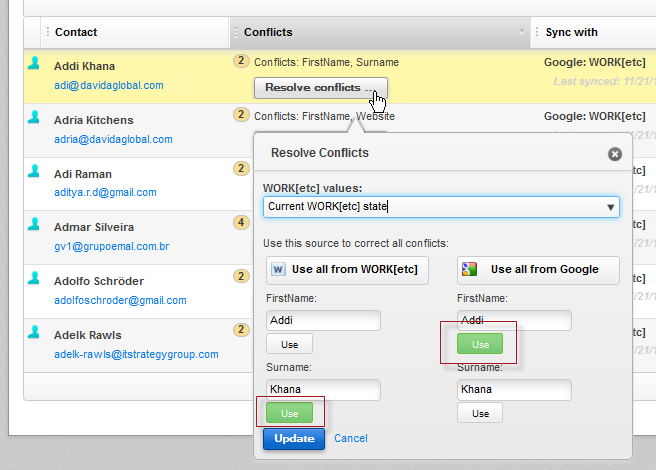Click the person icon beside Adria Kitchens
This screenshot has width=656, height=470.
click(x=35, y=118)
